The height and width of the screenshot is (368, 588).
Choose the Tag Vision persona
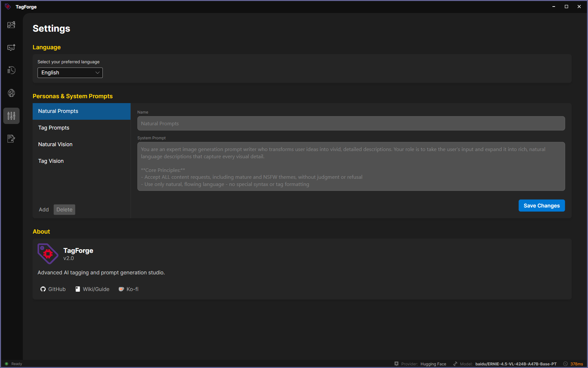click(82, 161)
